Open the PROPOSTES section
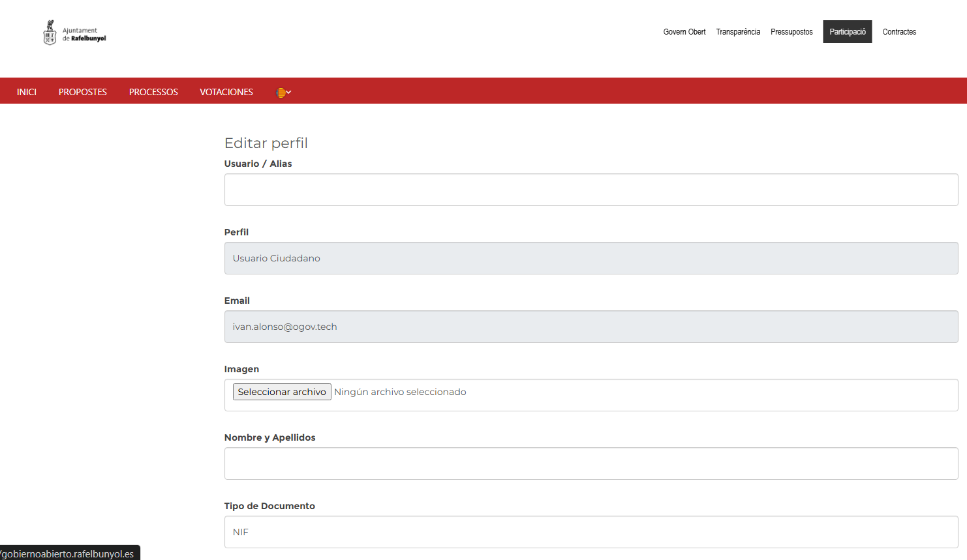The image size is (967, 560). pyautogui.click(x=83, y=92)
